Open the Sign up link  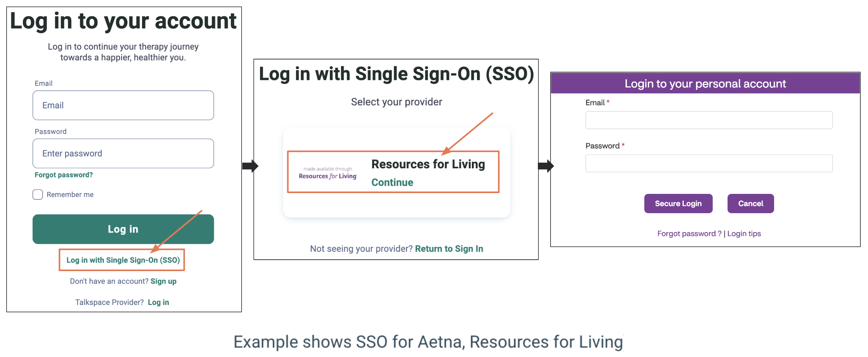(x=163, y=281)
